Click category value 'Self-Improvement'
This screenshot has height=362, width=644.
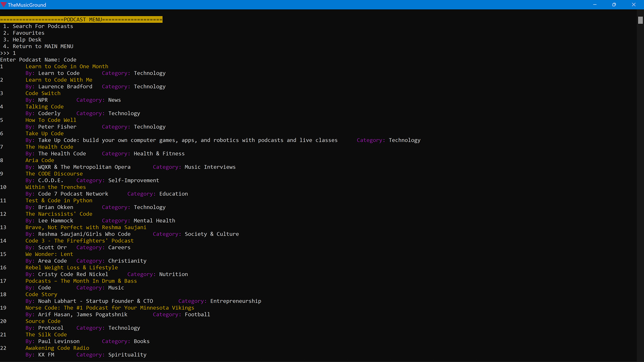(133, 180)
